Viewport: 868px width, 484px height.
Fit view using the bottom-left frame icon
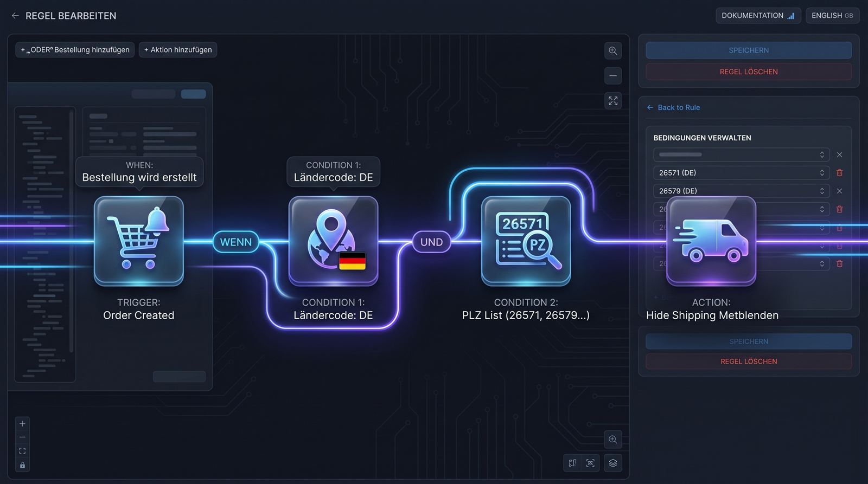[22, 451]
